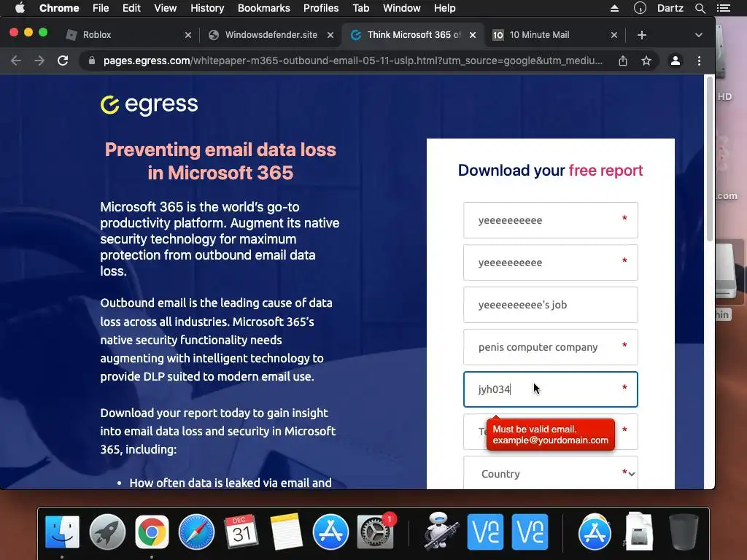Open a new tab with plus button
Screen dimensions: 747x560
642,35
